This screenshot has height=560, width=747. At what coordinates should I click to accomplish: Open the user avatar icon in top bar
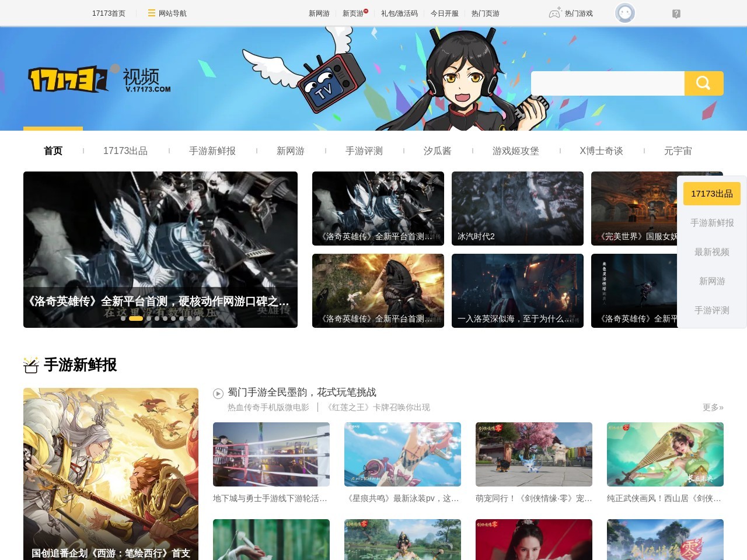pyautogui.click(x=624, y=13)
